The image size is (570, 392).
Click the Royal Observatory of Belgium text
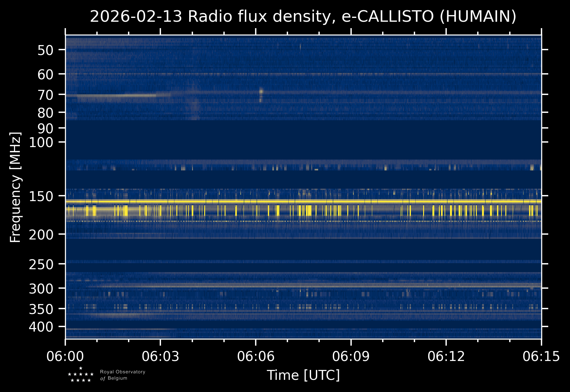[122, 375]
